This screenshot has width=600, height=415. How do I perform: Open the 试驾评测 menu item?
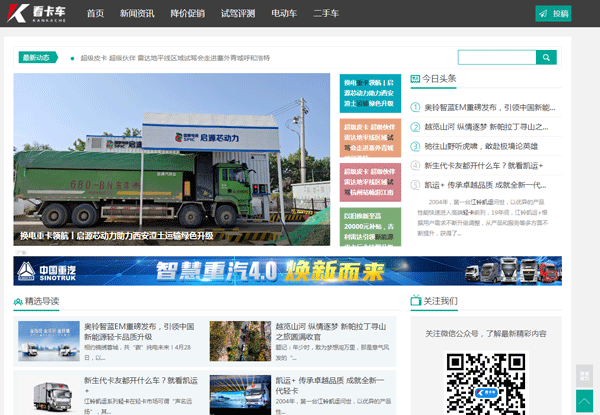(x=238, y=13)
